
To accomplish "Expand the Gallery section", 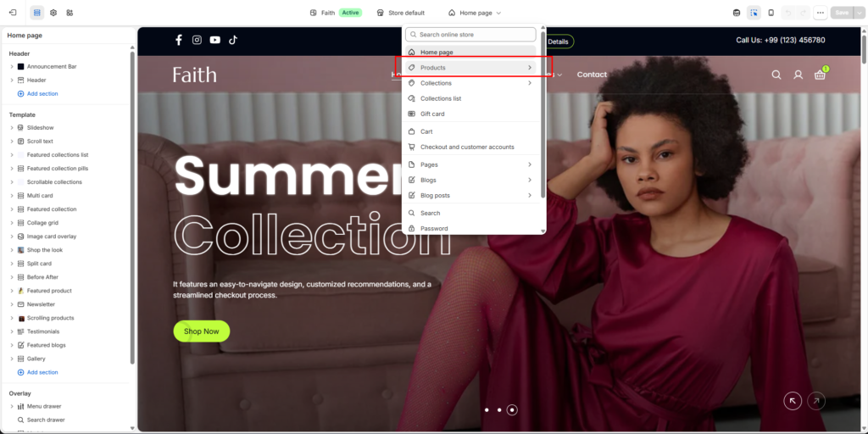I will 12,359.
